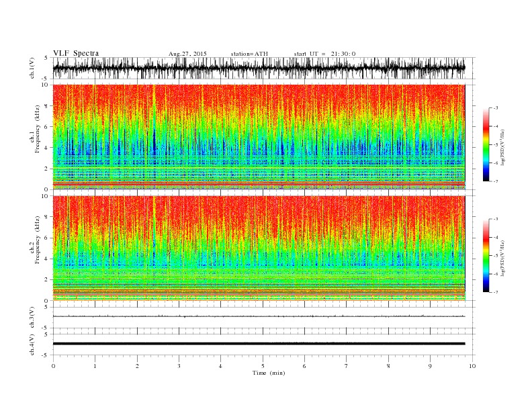The height and width of the screenshot is (411, 532).
Task: Click the ch.2 colorbar 'log(PSD)(V²/Hz)' label
Action: click(x=502, y=258)
